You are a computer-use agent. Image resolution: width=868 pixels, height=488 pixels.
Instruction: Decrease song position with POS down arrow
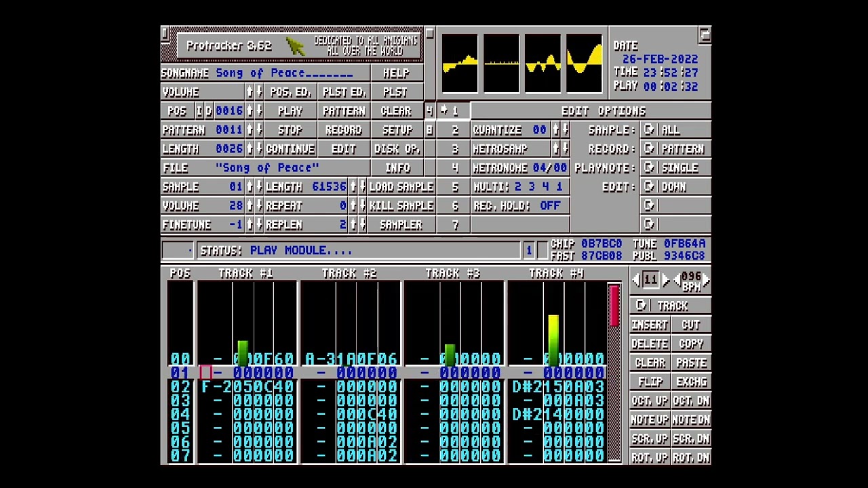click(x=259, y=111)
